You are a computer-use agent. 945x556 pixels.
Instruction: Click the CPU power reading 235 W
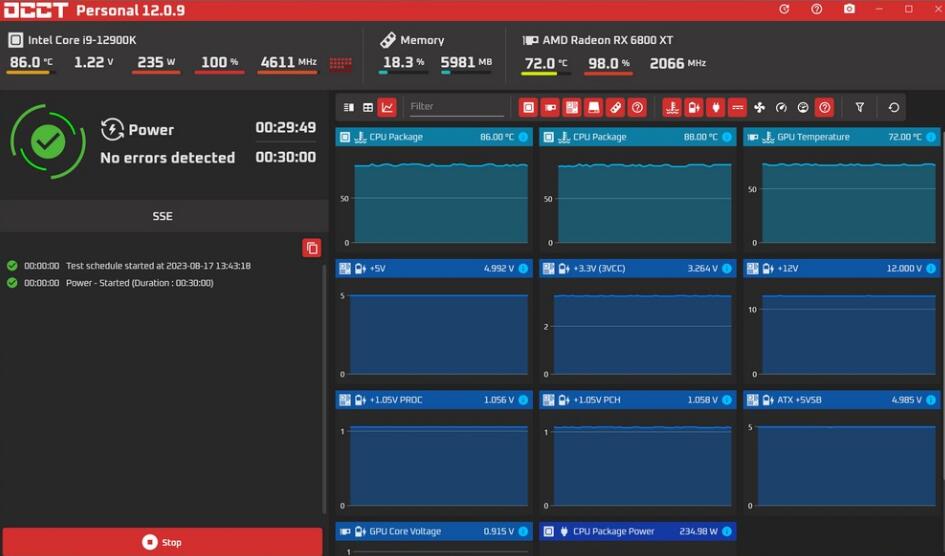coord(156,62)
